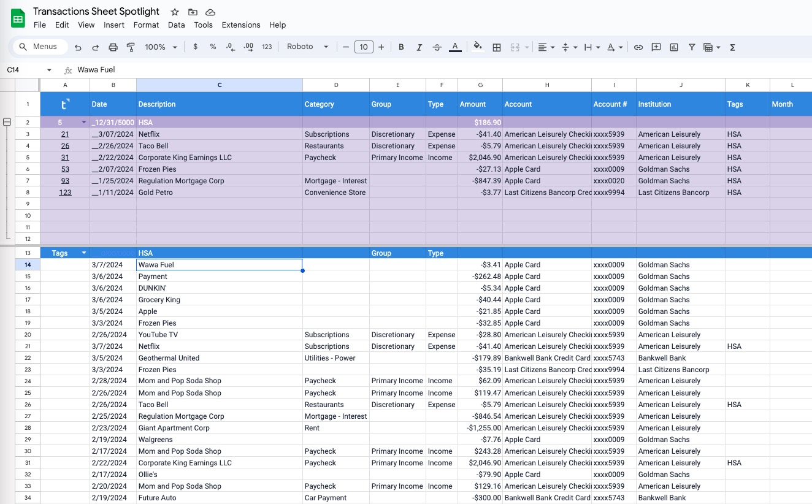
Task: Open the Google Sheets home icon
Action: (x=18, y=18)
